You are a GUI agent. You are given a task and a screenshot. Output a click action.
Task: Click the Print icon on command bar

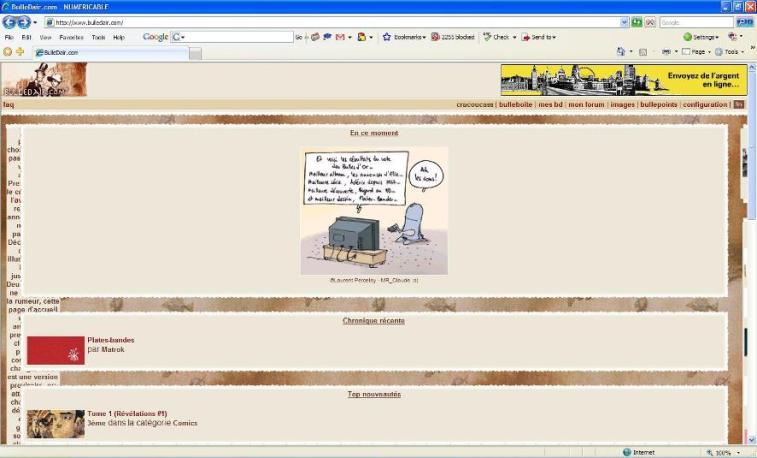click(x=666, y=52)
